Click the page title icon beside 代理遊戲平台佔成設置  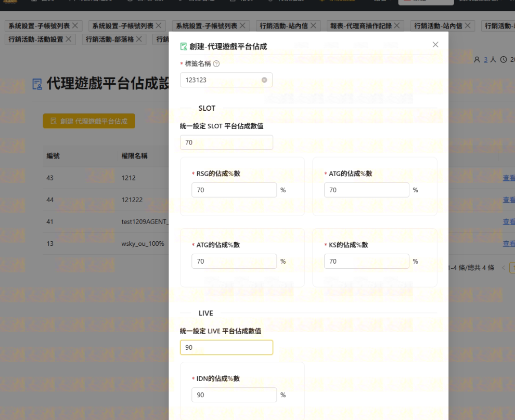37,84
